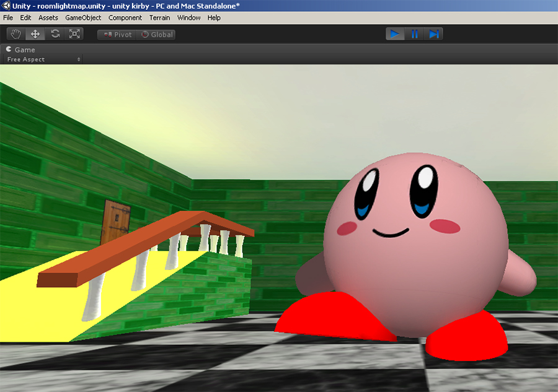
Task: Open the GameObject menu
Action: pyautogui.click(x=83, y=18)
